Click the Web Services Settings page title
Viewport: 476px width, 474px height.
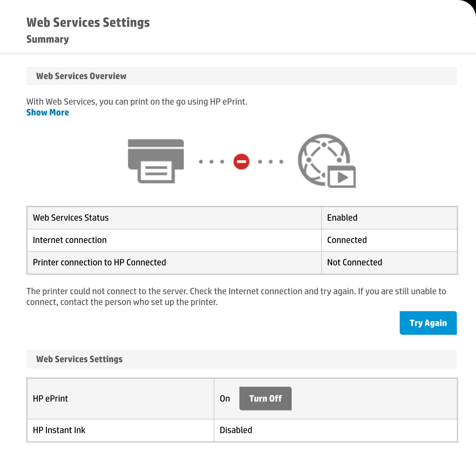[88, 22]
